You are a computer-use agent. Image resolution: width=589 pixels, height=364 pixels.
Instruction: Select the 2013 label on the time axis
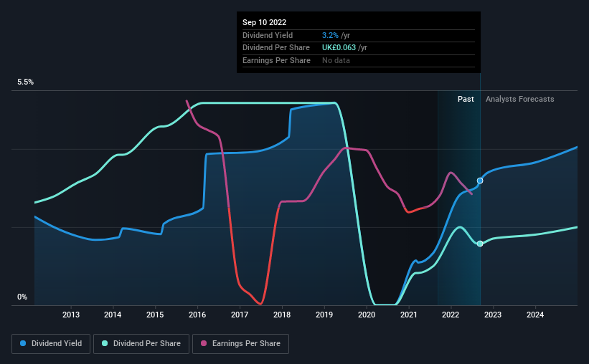pos(70,315)
